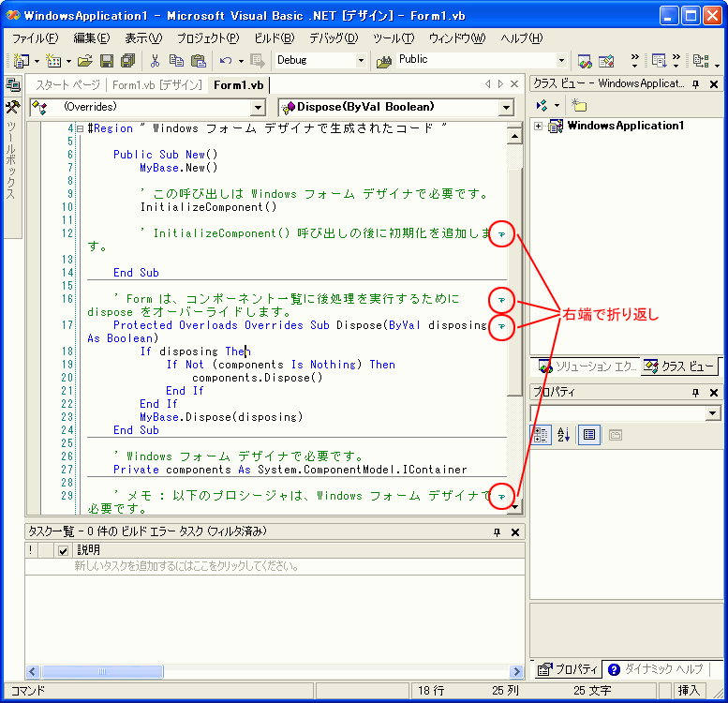This screenshot has width=728, height=703.
Task: Click the Save All icon
Action: click(x=127, y=60)
